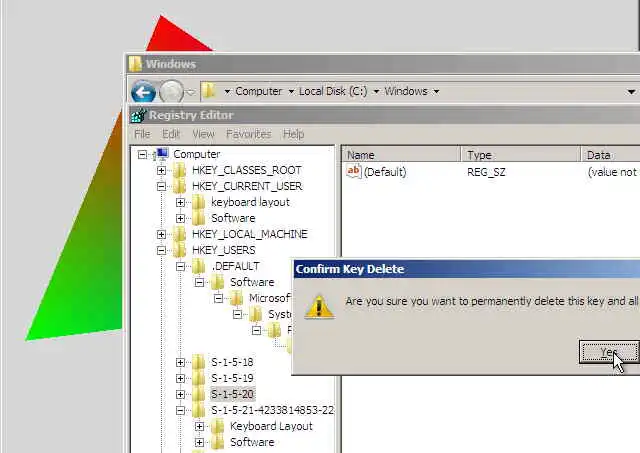Collapse the HKEY_CURRENT_USER key
The width and height of the screenshot is (640, 453).
pyautogui.click(x=161, y=187)
